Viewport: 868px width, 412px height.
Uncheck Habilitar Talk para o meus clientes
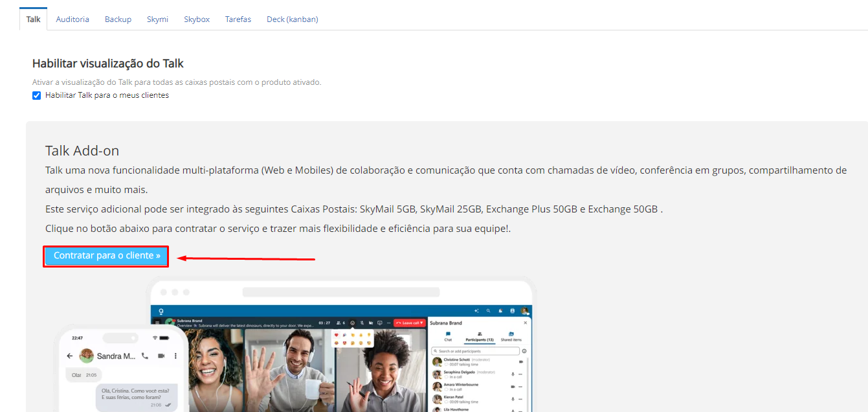[37, 95]
